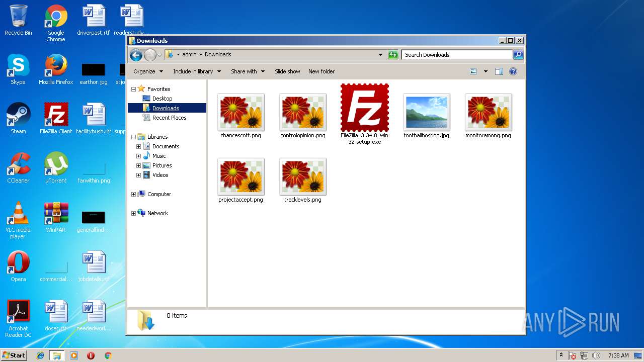Collapse the Libraries tree group
Viewport: 644px width, 362px height.
pyautogui.click(x=134, y=137)
